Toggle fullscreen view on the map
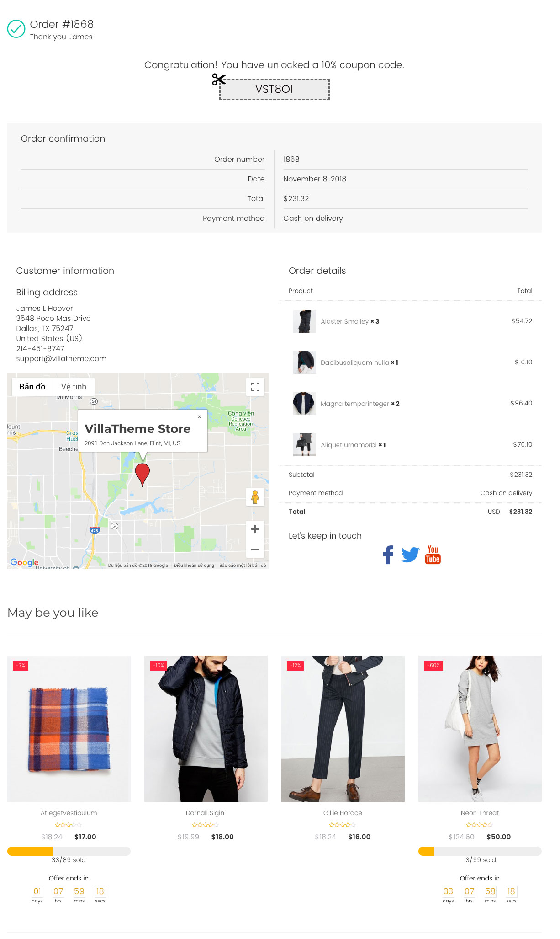Image resolution: width=560 pixels, height=939 pixels. point(255,387)
